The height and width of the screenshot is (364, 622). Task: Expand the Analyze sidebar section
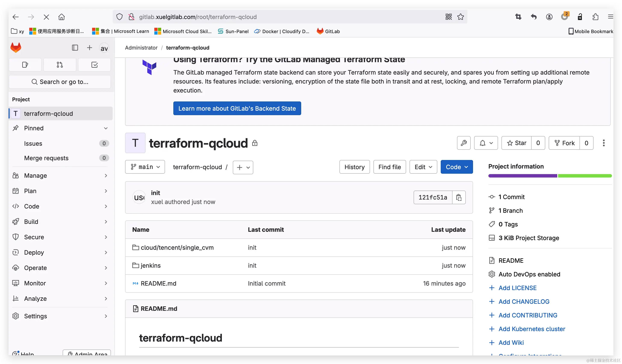tap(60, 299)
